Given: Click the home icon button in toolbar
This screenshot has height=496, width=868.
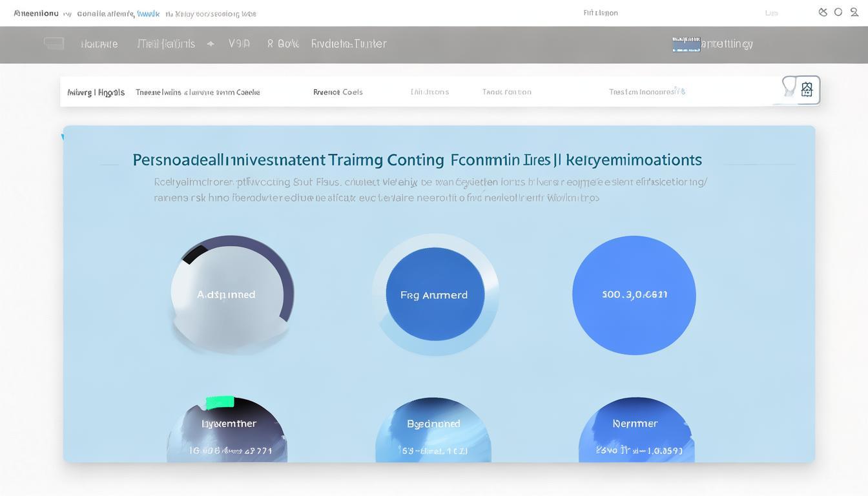Looking at the screenshot, I should [x=807, y=90].
